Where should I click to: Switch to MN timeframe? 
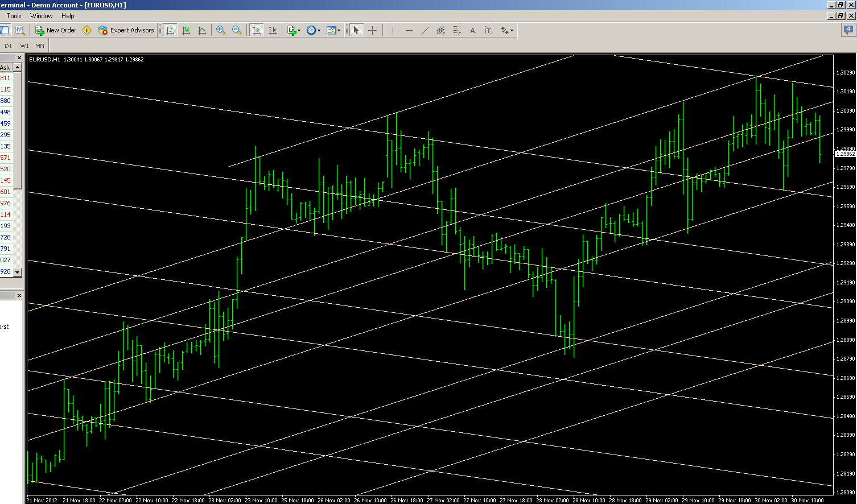click(40, 46)
